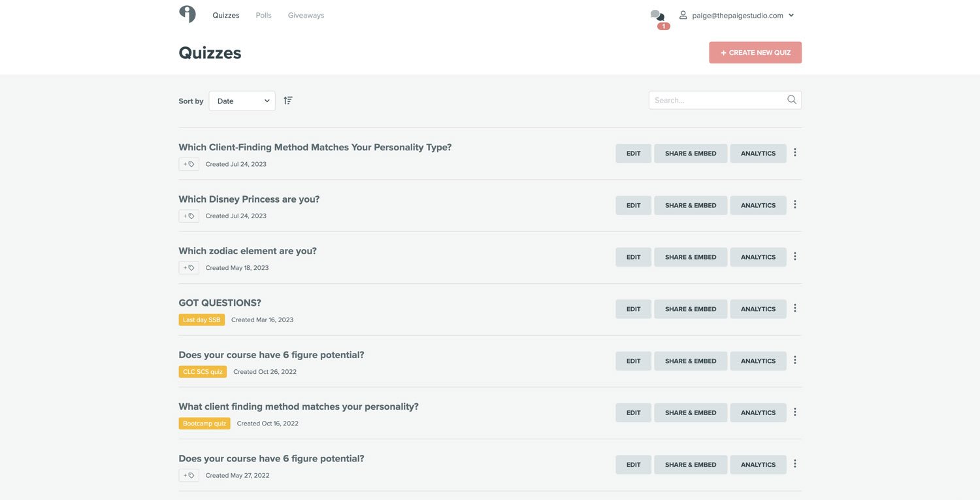Screen dimensions: 980x500
Task: Go to the Polls tab
Action: click(x=263, y=15)
